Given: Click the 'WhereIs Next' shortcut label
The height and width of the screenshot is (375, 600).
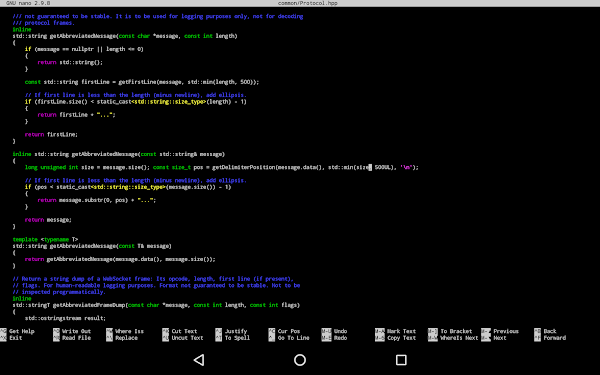Looking at the screenshot, I should [x=459, y=338].
